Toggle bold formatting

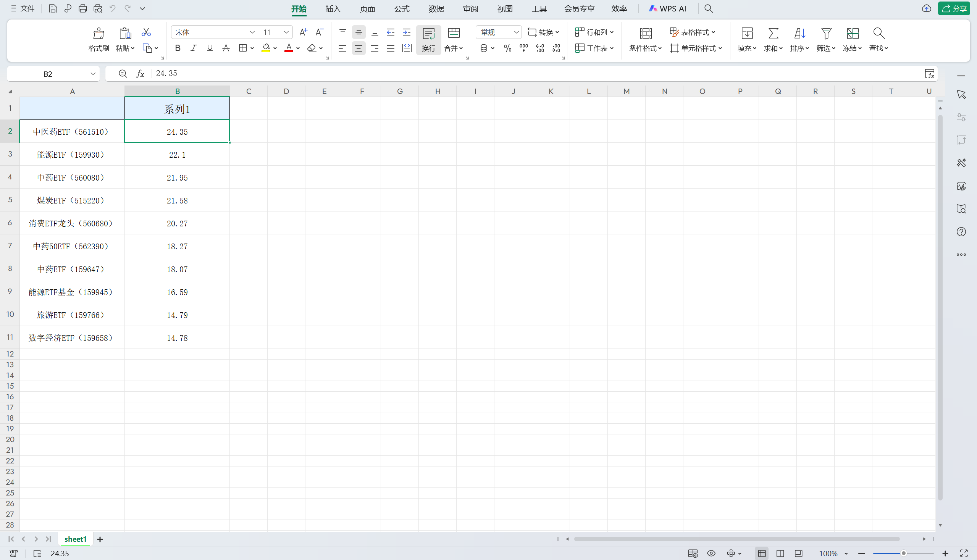pyautogui.click(x=177, y=48)
